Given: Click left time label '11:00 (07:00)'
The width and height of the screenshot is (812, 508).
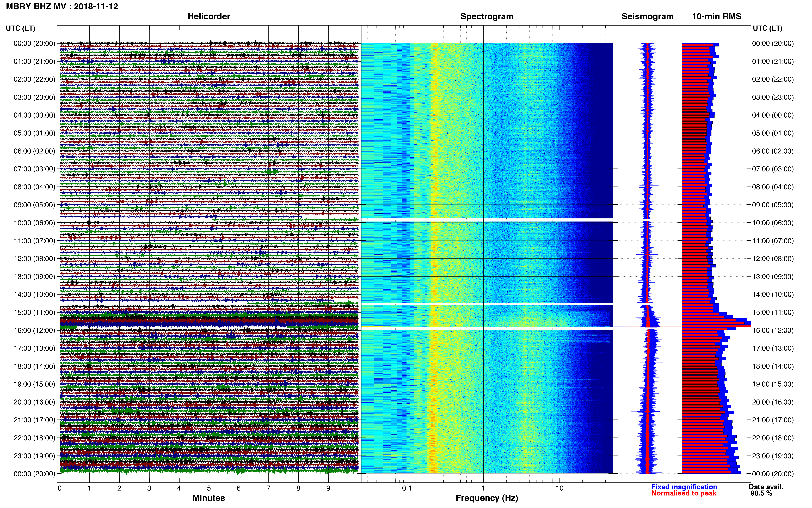Looking at the screenshot, I should tap(34, 241).
